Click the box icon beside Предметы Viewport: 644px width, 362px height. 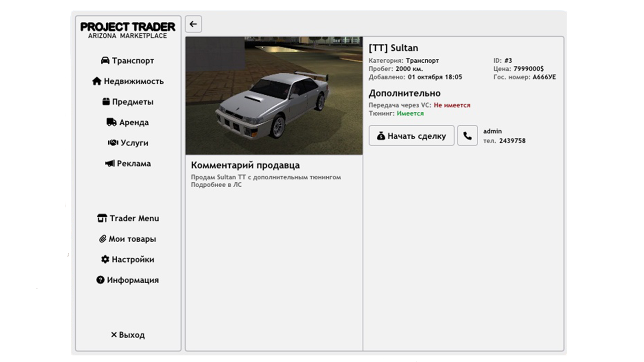coord(106,102)
